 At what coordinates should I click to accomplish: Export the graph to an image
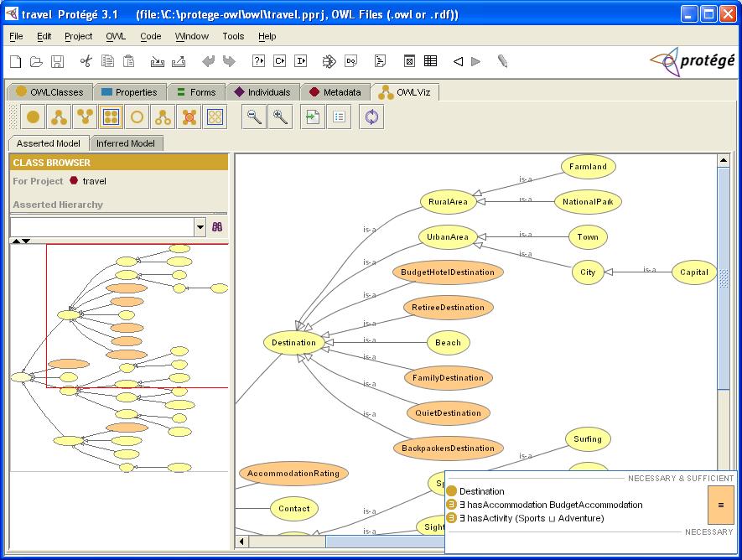tap(313, 117)
